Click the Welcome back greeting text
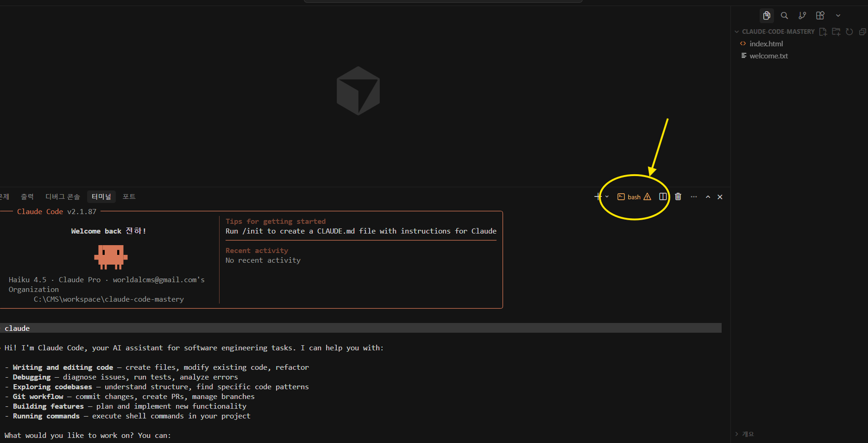The height and width of the screenshot is (443, 868). 108,231
